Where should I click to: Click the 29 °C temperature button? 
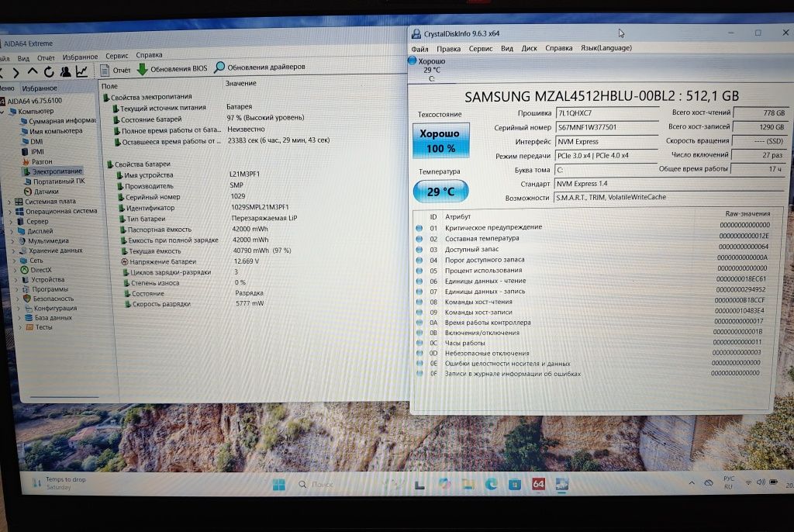point(440,192)
